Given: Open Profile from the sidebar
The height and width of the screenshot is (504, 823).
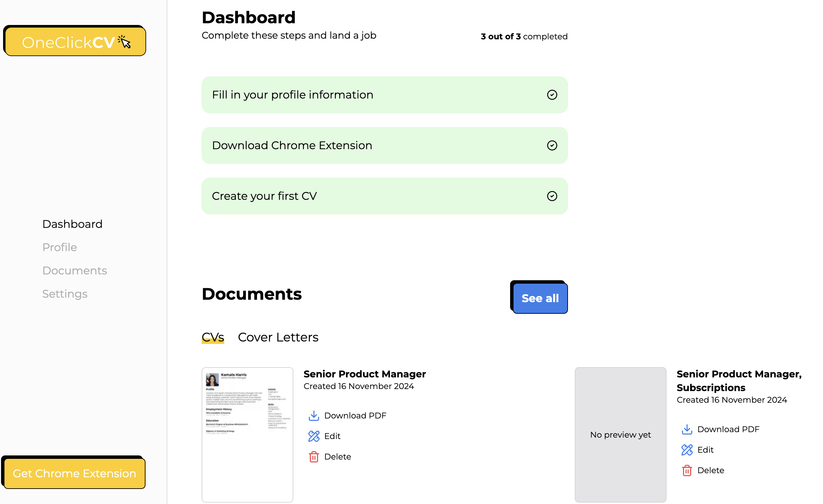Looking at the screenshot, I should click(x=60, y=247).
